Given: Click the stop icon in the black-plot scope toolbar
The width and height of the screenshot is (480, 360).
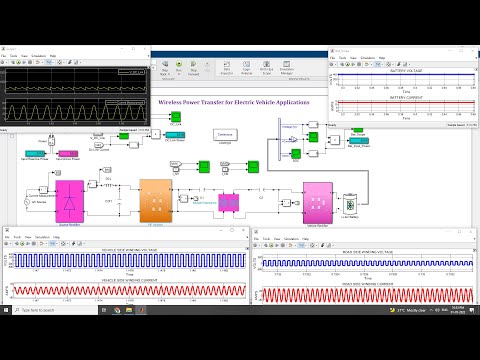Looking at the screenshot, I should [30, 62].
